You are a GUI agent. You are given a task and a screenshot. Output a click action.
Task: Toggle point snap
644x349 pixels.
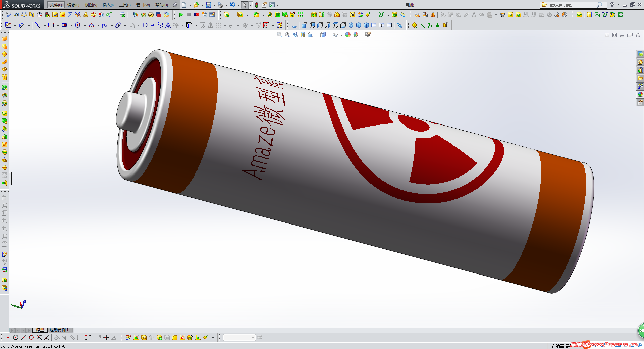click(8, 337)
